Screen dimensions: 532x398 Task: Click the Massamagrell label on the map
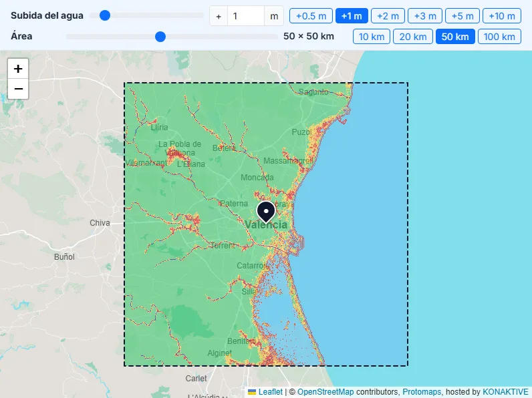(288, 161)
